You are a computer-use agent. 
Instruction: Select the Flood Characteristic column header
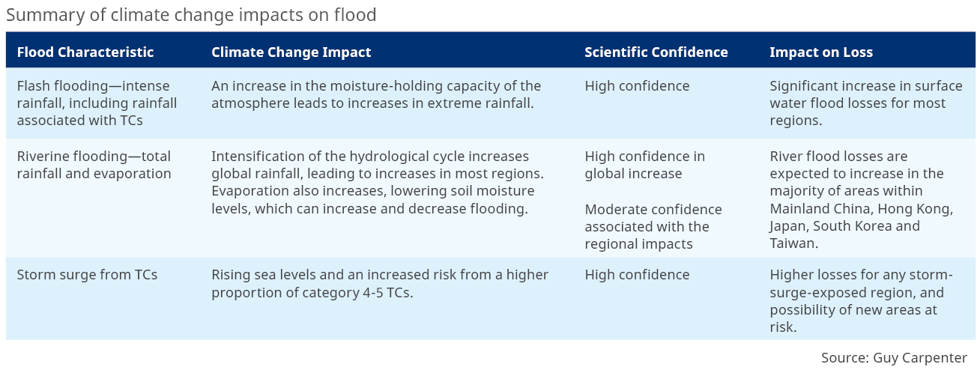(85, 52)
